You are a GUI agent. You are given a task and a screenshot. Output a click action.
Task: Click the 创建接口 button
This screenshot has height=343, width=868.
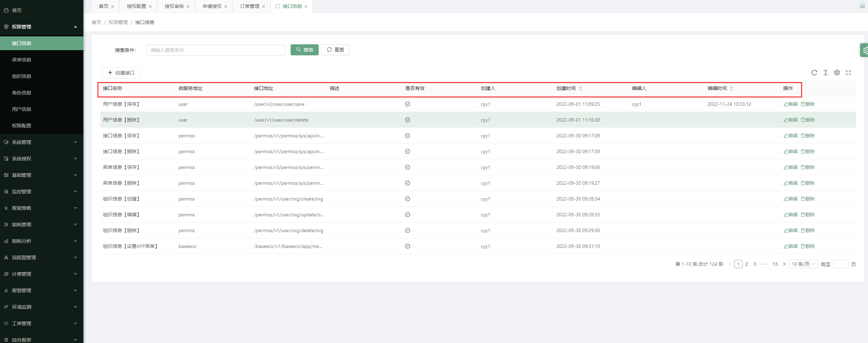click(121, 73)
